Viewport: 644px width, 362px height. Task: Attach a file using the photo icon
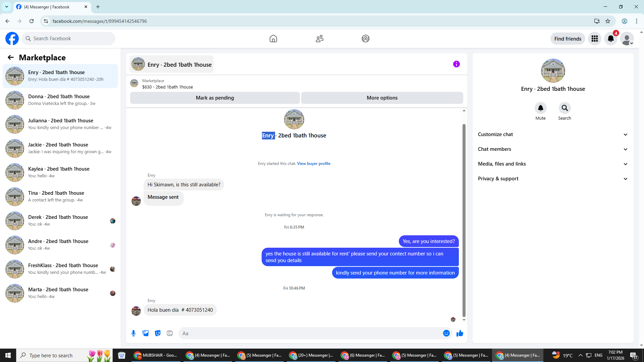[x=146, y=333]
